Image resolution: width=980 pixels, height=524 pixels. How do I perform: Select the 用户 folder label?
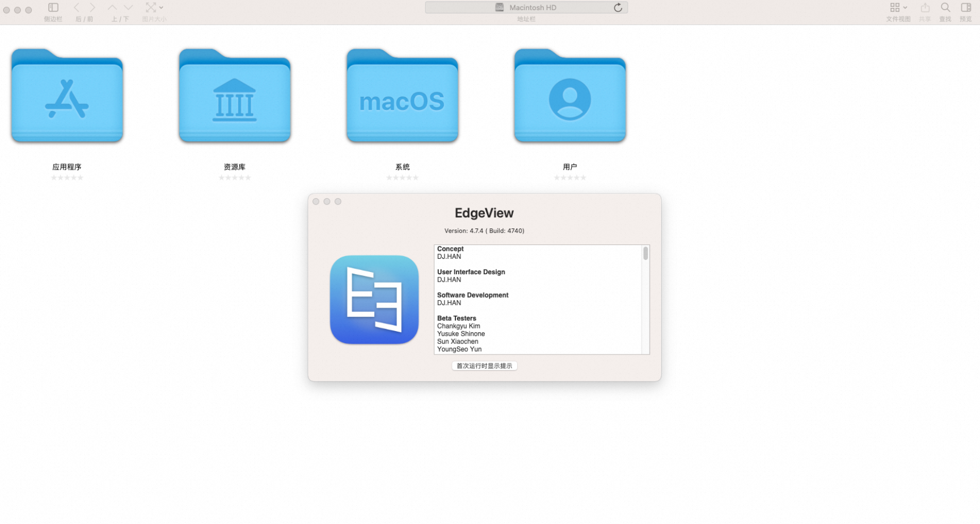(x=570, y=167)
